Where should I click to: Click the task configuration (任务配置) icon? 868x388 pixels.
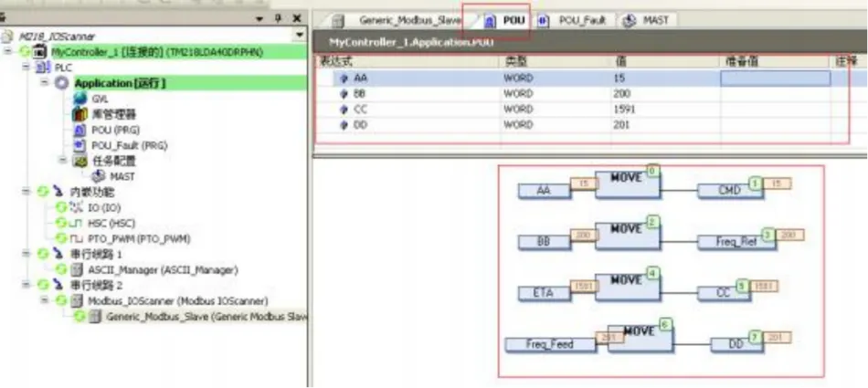[x=79, y=161]
